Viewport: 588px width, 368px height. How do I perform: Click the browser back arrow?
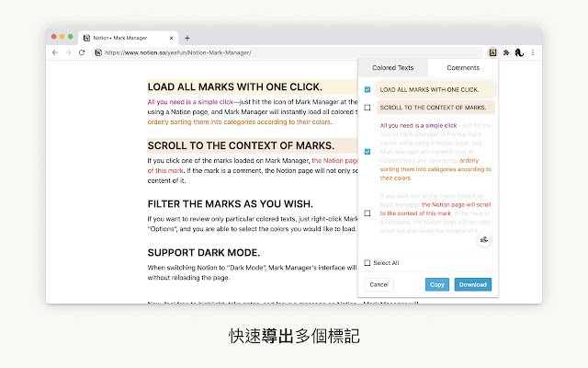[x=55, y=52]
